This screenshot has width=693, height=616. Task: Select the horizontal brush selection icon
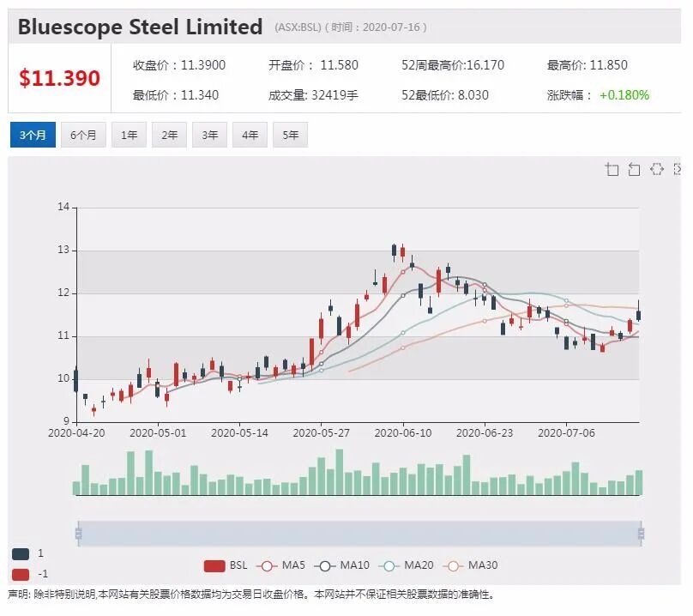click(x=657, y=169)
